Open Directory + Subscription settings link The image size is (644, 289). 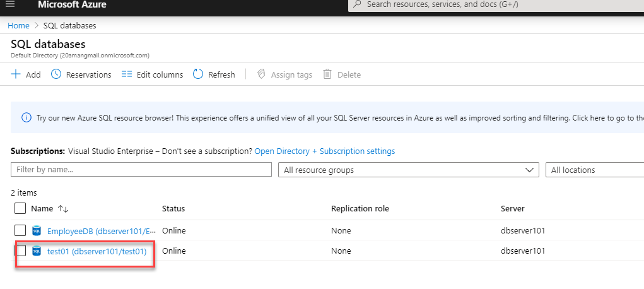325,151
